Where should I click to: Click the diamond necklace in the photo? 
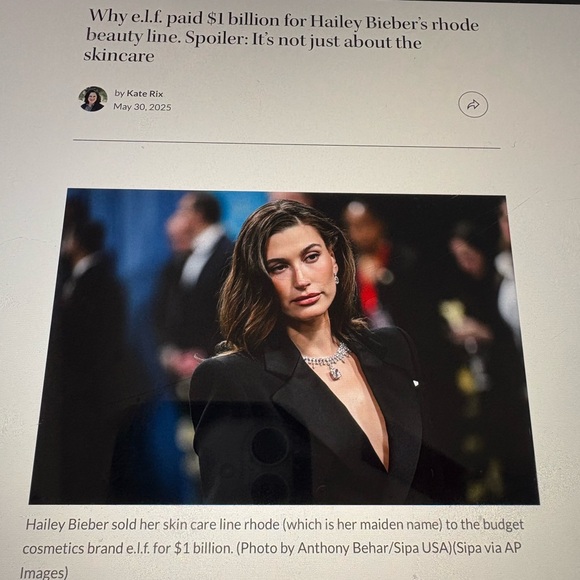(328, 361)
